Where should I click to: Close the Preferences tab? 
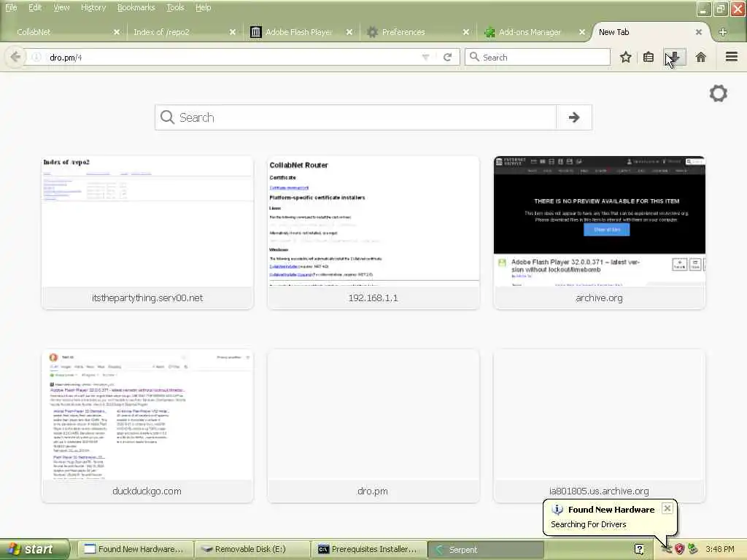pyautogui.click(x=466, y=32)
